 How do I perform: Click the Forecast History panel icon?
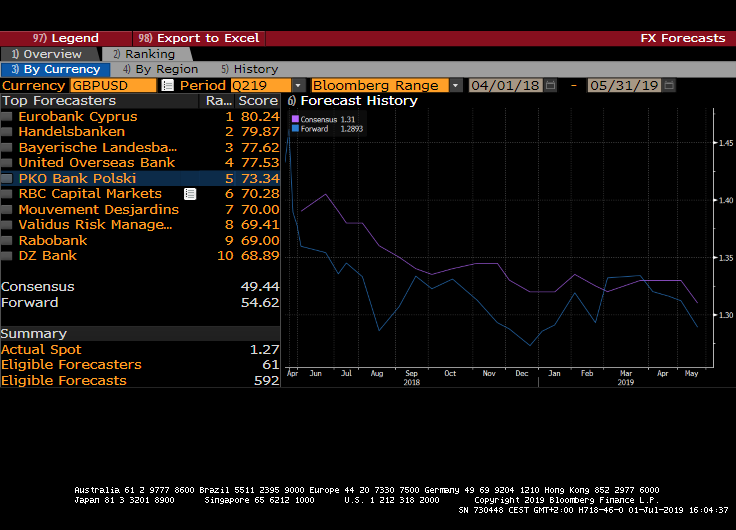click(x=291, y=101)
